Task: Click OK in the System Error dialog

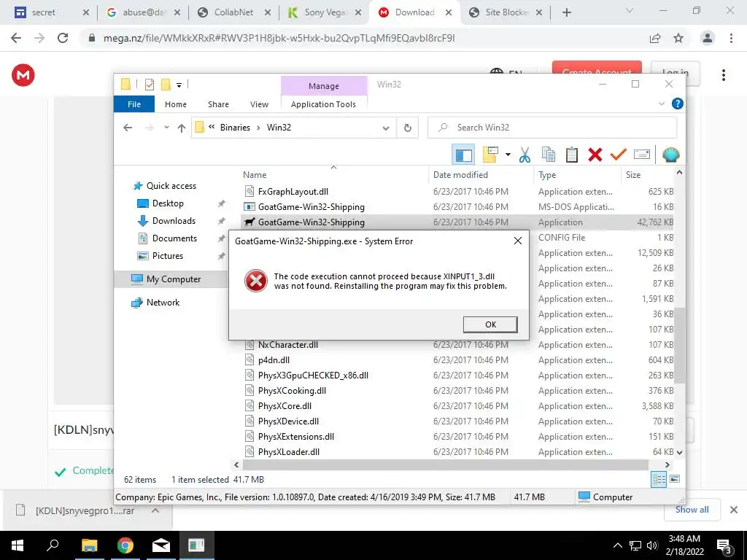Action: (x=490, y=324)
